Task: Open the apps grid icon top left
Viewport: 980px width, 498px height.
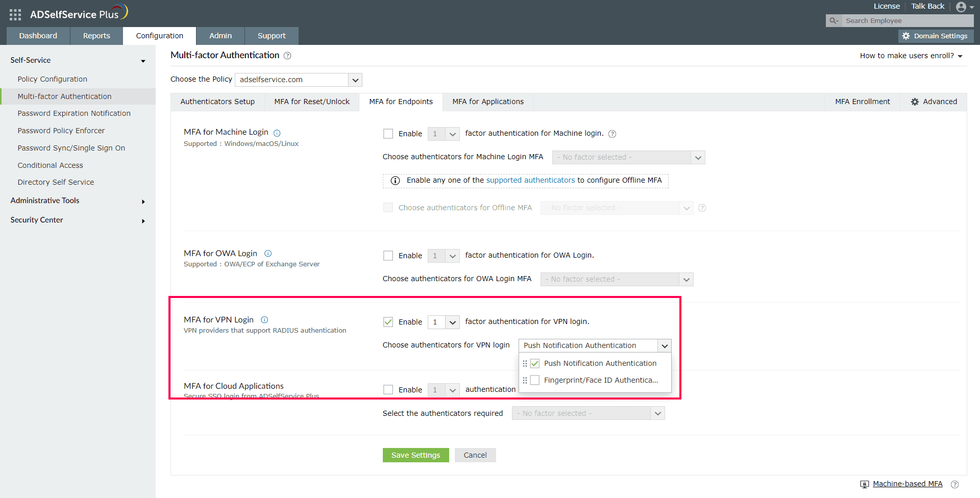Action: pos(15,14)
